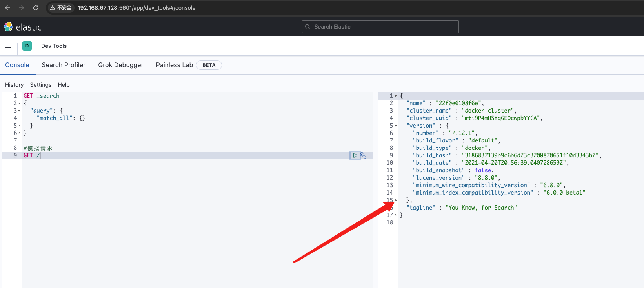Collapse editor fold on line 2
Viewport: 644px width, 288px height.
pyautogui.click(x=20, y=103)
